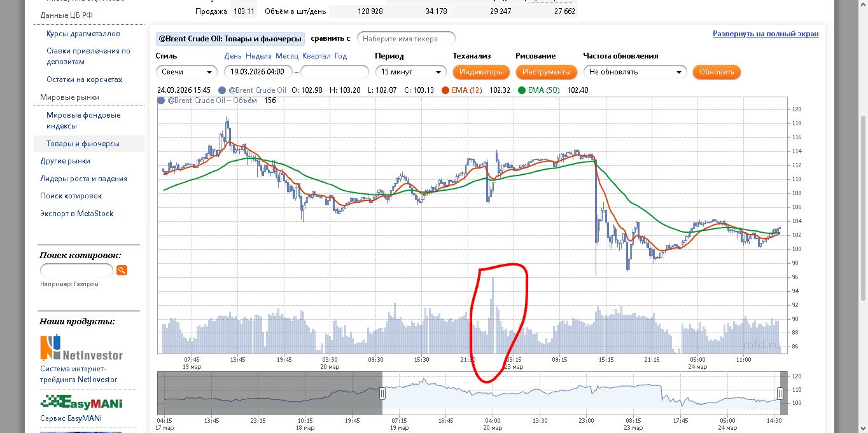Click the 103.11 Продажа value
868x433 pixels.
coord(244,11)
